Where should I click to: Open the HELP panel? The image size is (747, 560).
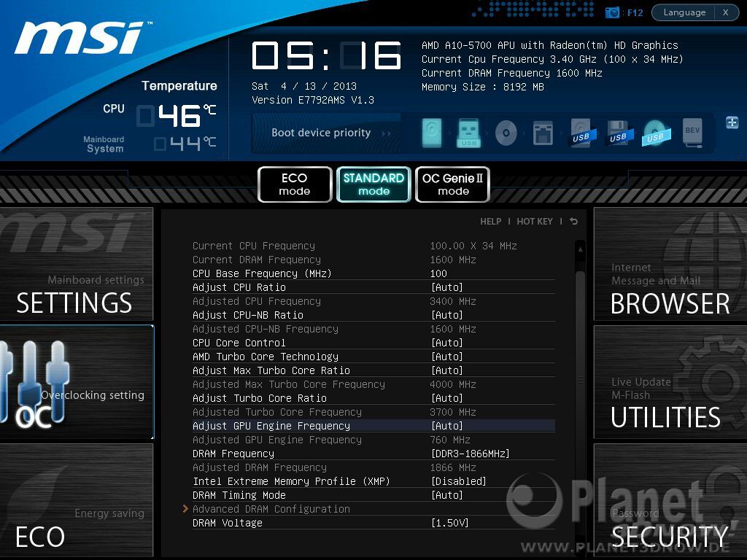click(491, 222)
